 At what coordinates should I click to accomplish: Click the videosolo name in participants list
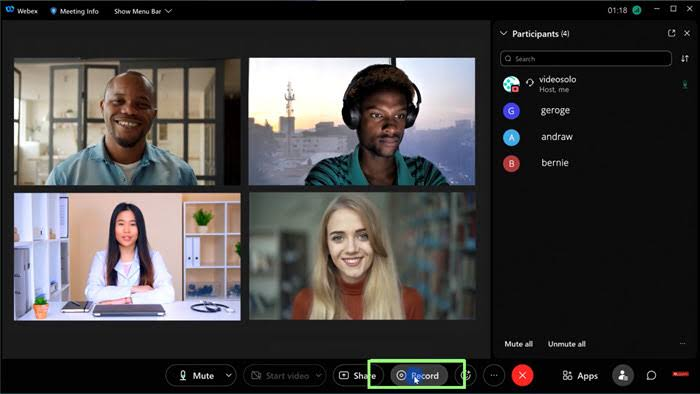coord(557,79)
